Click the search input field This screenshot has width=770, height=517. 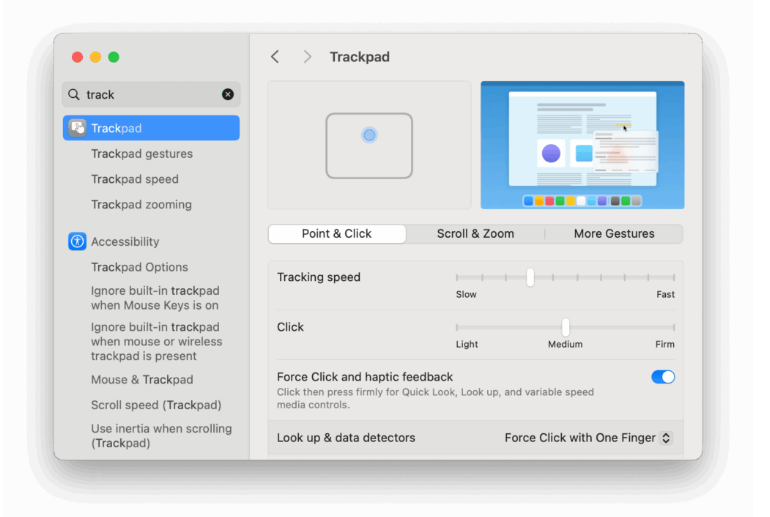pyautogui.click(x=150, y=94)
